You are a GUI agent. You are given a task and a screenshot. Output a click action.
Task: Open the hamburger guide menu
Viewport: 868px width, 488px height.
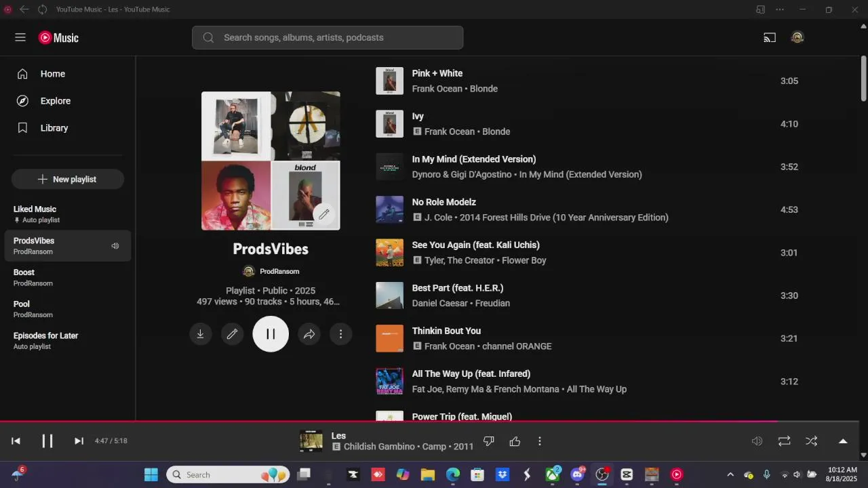tap(20, 37)
